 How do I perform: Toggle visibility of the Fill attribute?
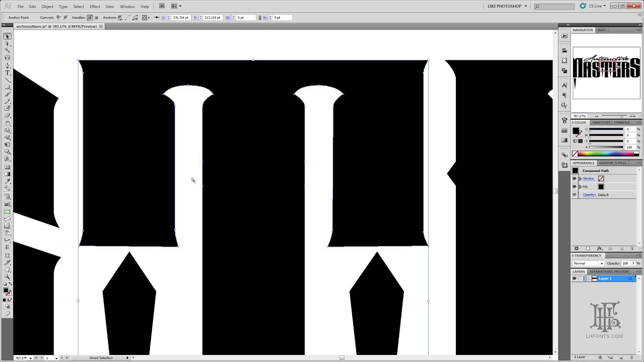point(574,187)
